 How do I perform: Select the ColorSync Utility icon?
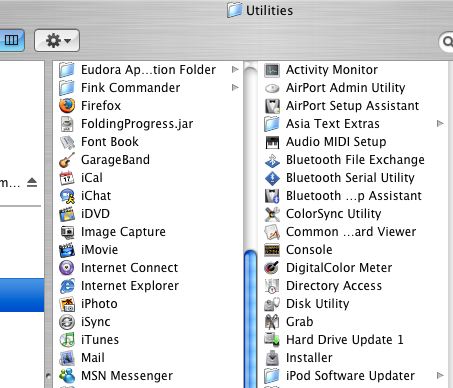click(272, 214)
